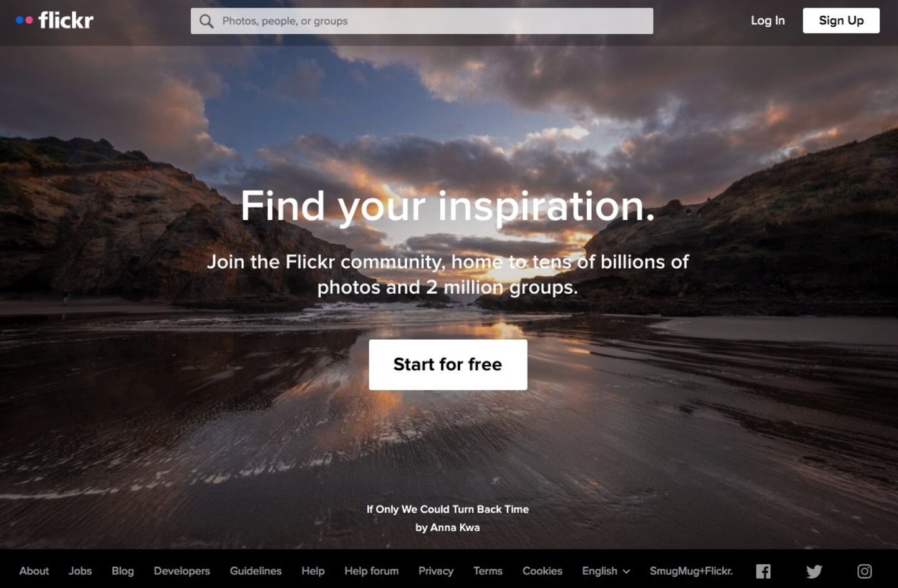This screenshot has width=898, height=588.
Task: Click the Flickr logo
Action: point(55,20)
